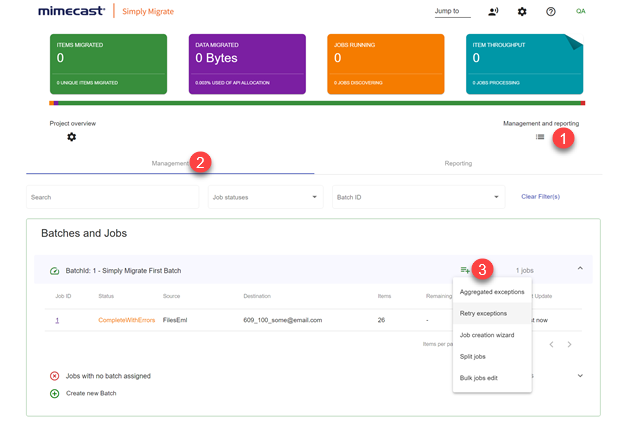This screenshot has height=439, width=628.
Task: Collapse the Simply Migrate First Batch row
Action: pos(580,269)
